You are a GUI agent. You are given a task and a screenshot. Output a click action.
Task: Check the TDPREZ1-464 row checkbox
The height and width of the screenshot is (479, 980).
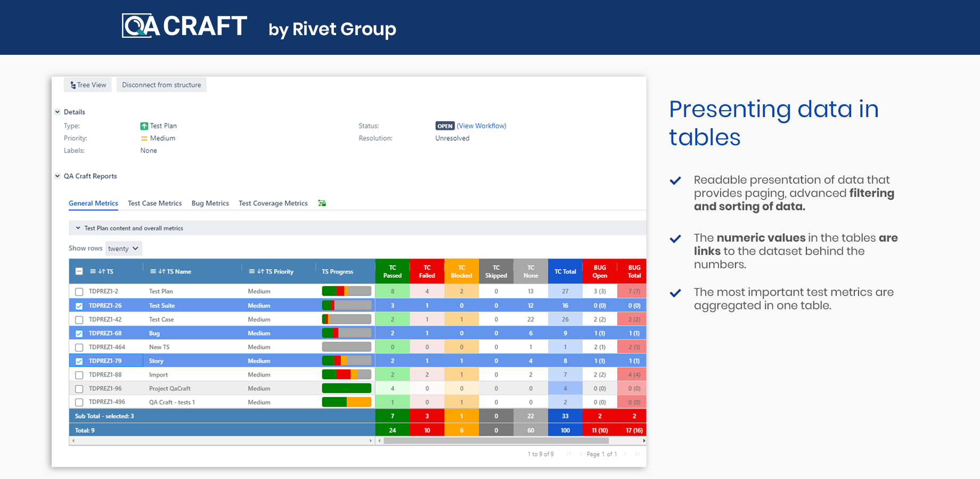79,348
